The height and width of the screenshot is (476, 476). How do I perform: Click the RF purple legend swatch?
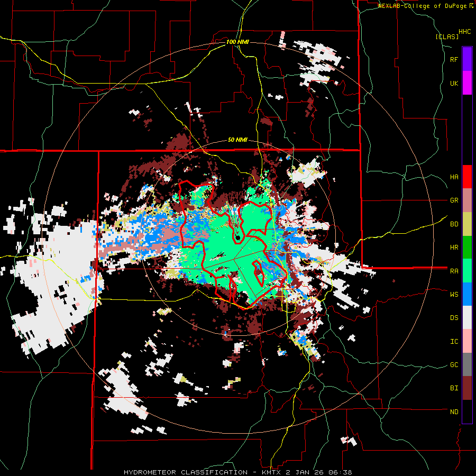coord(467,59)
